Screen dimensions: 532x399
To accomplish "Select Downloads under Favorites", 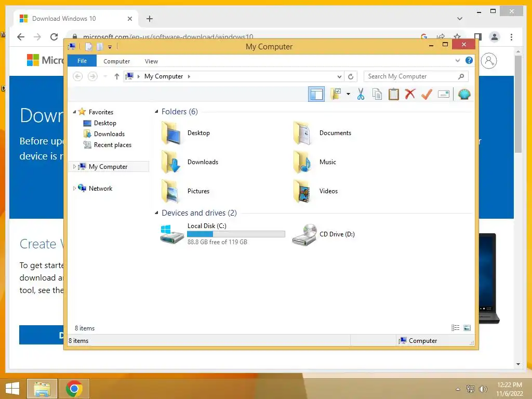I will [x=109, y=134].
